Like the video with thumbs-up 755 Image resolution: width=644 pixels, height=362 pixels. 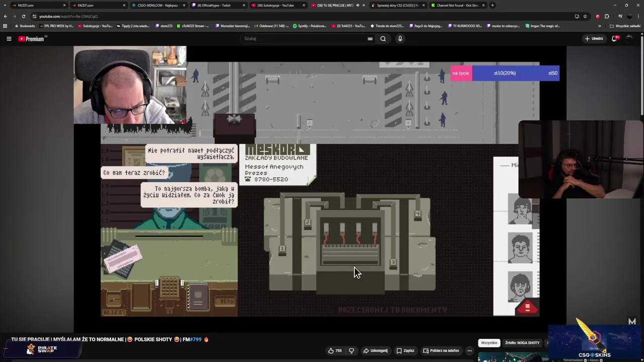(335, 350)
